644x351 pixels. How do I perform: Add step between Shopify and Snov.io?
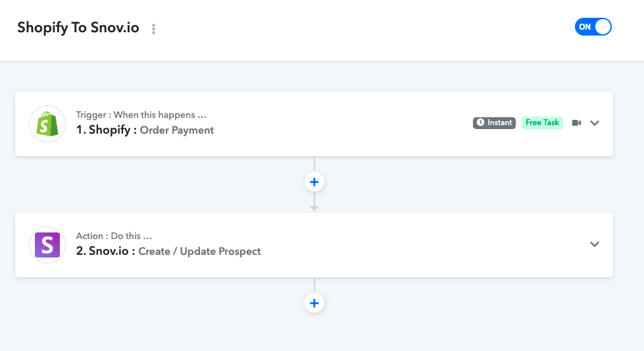[x=314, y=182]
